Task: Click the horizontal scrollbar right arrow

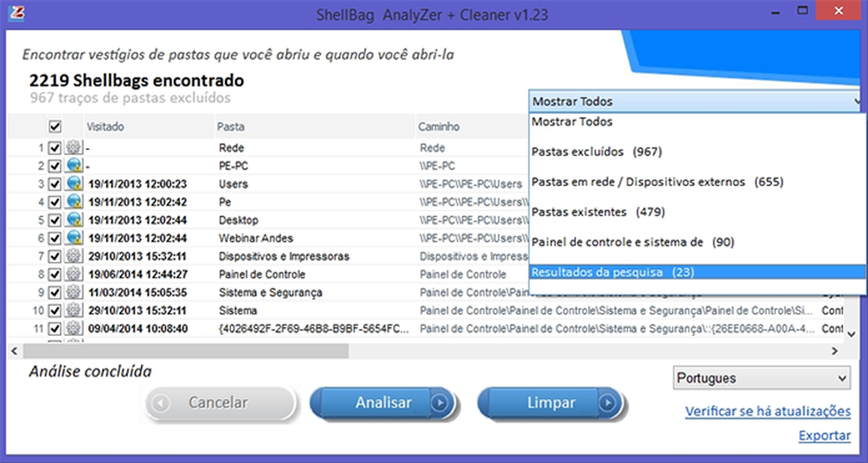Action: (834, 351)
